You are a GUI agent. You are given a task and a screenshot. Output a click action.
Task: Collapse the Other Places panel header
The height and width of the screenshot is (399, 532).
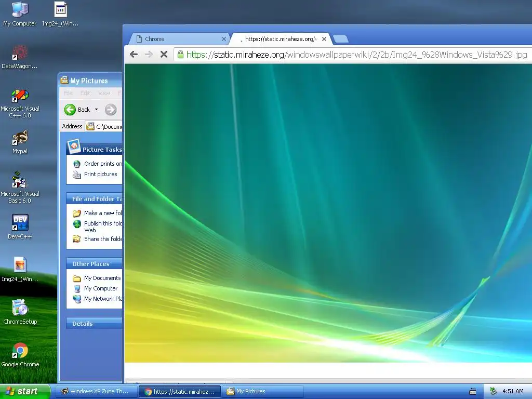tap(95, 263)
